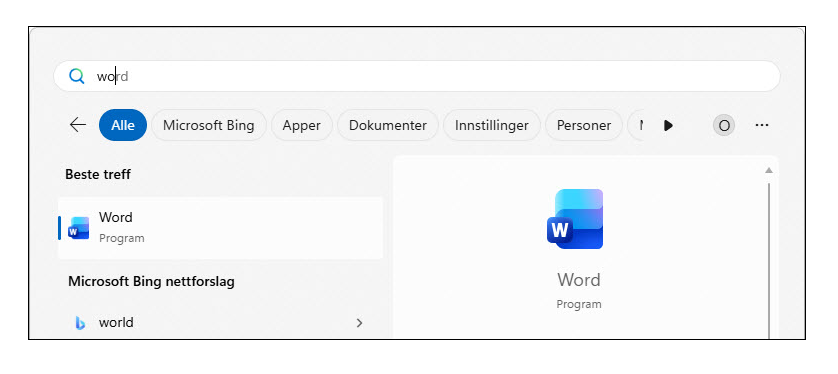Screen dimensions: 838x374
Task: Switch to the Apper filter
Action: (301, 125)
